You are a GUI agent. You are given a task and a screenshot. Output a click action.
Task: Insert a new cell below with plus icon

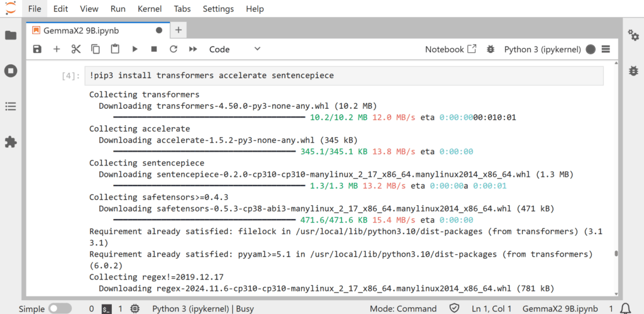click(x=57, y=49)
